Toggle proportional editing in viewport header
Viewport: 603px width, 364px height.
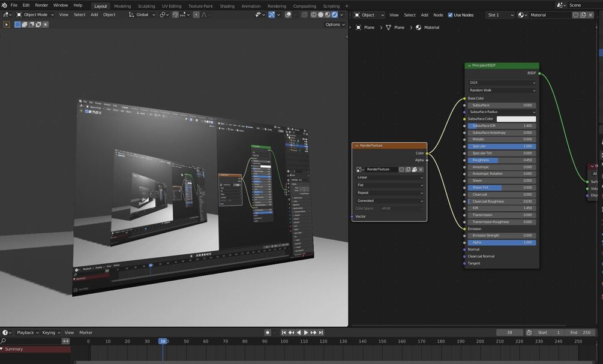[196, 14]
